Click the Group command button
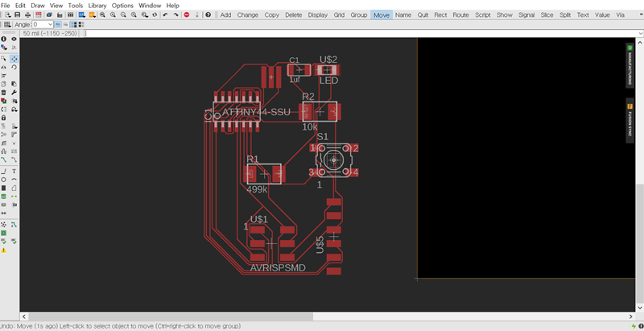This screenshot has width=644, height=331. 358,14
